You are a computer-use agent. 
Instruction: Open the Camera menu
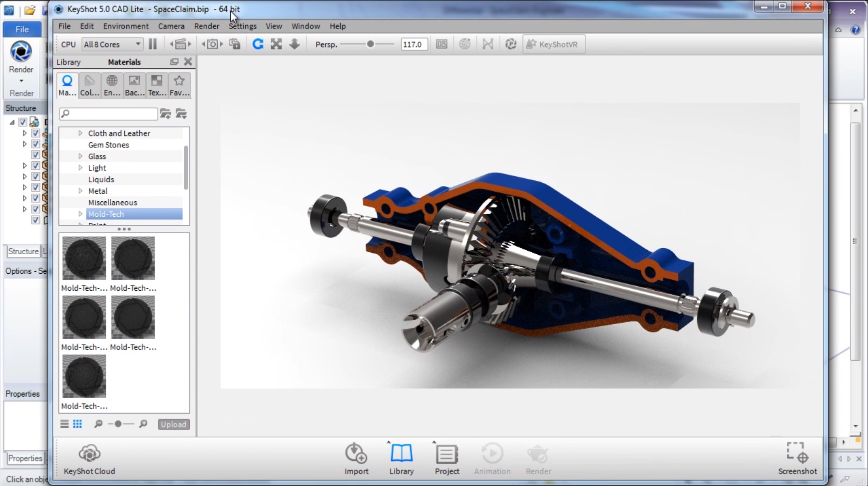click(171, 26)
